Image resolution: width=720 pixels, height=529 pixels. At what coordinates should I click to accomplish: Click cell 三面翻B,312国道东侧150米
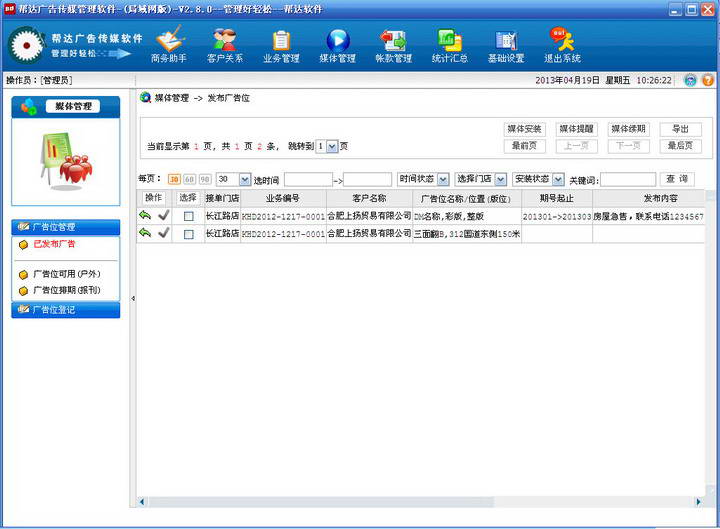coord(467,234)
